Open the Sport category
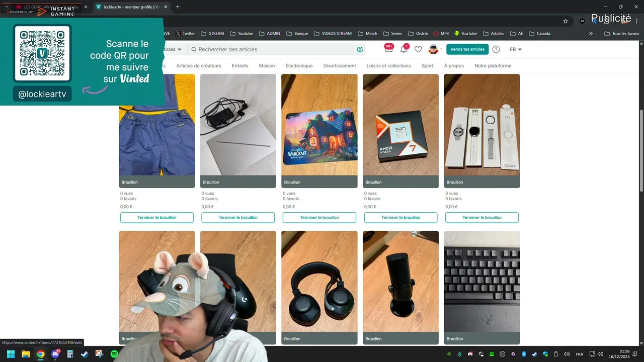Screen dimensions: 644x362 (x=427, y=66)
